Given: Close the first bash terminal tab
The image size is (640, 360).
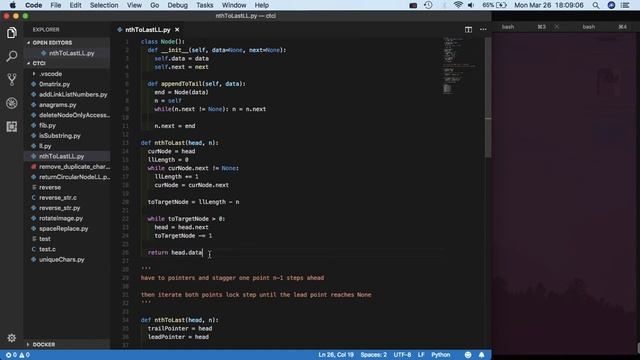Looking at the screenshot, I should click(x=556, y=27).
